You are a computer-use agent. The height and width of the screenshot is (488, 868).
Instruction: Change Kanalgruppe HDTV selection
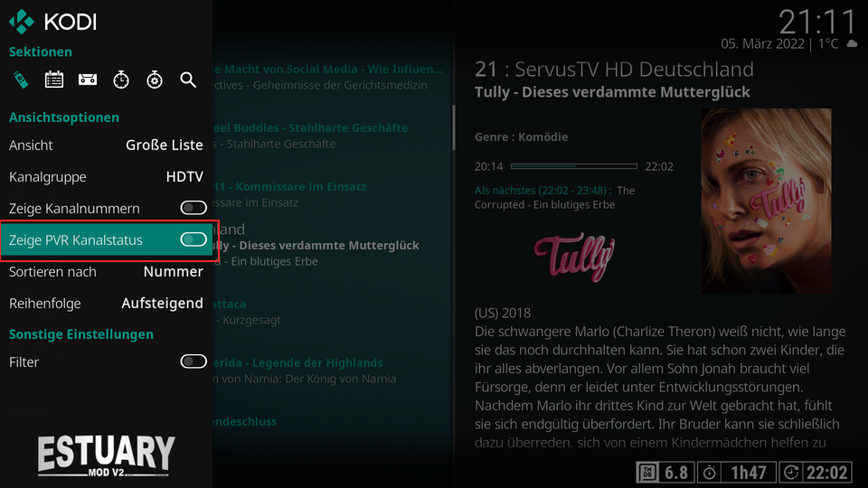pos(107,176)
